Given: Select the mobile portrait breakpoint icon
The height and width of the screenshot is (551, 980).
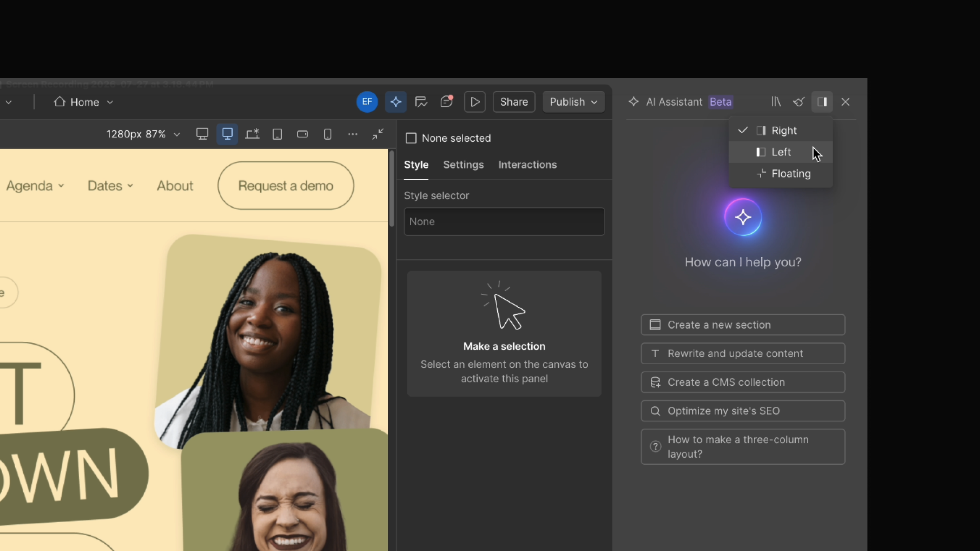Looking at the screenshot, I should (x=328, y=134).
